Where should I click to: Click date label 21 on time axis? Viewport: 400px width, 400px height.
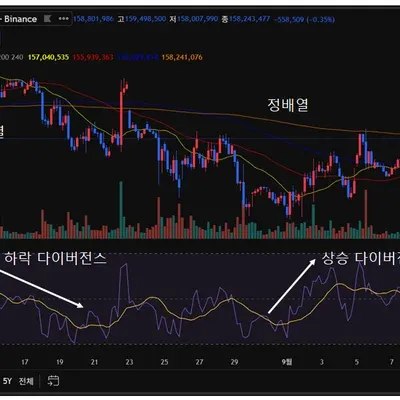coord(94,362)
